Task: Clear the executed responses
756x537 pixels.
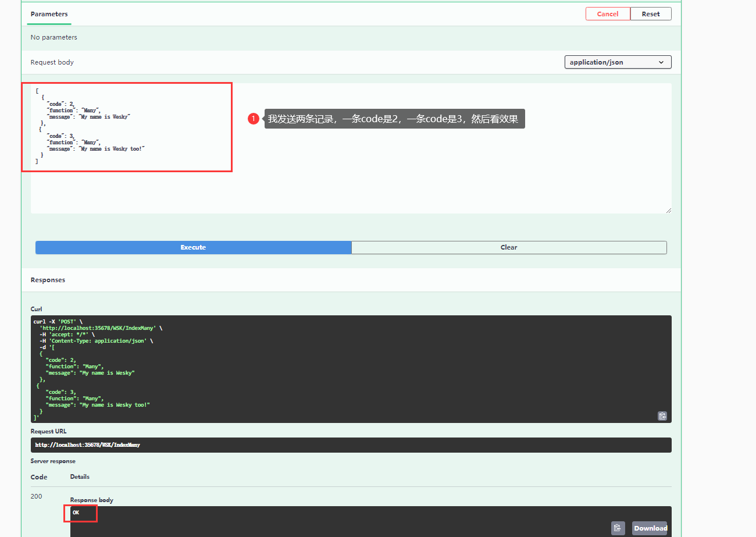Action: pos(509,247)
